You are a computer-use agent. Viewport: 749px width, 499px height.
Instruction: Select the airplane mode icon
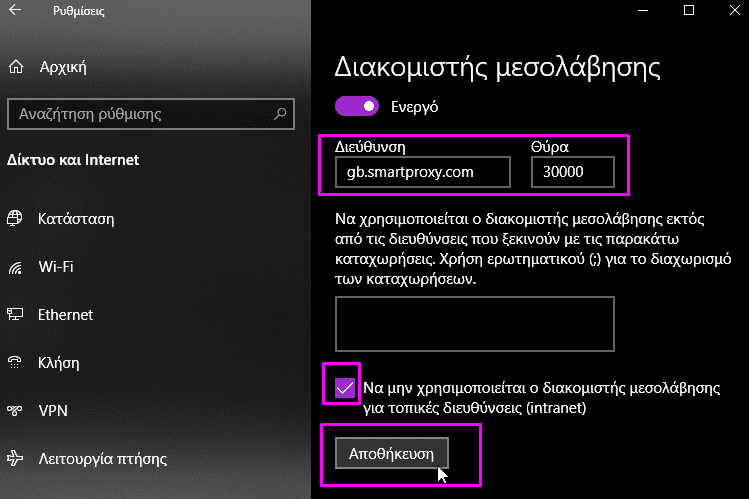(15, 458)
